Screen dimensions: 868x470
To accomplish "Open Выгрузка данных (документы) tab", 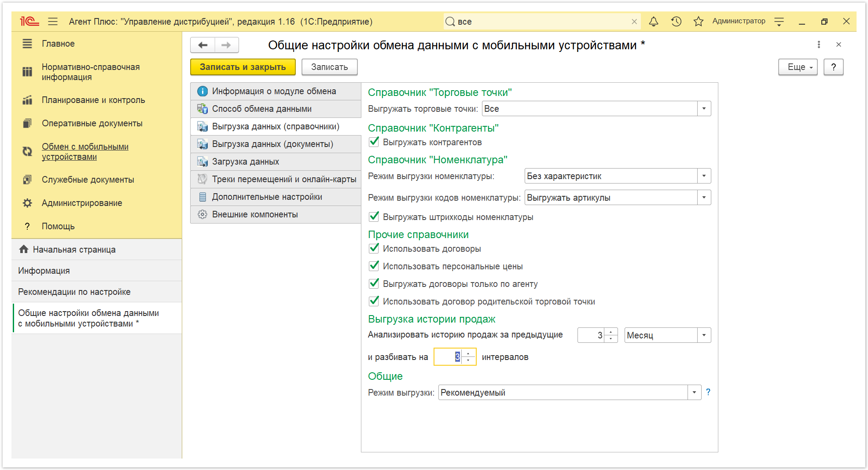I will tap(276, 144).
